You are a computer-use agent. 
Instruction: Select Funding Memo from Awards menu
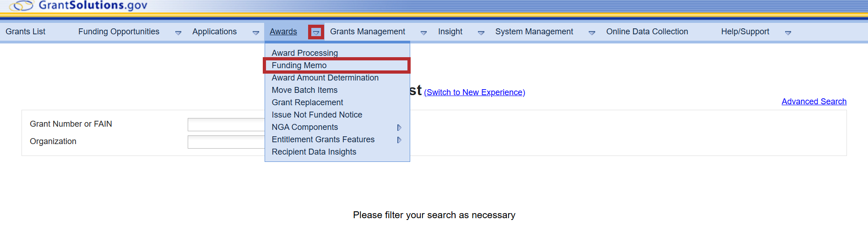299,65
